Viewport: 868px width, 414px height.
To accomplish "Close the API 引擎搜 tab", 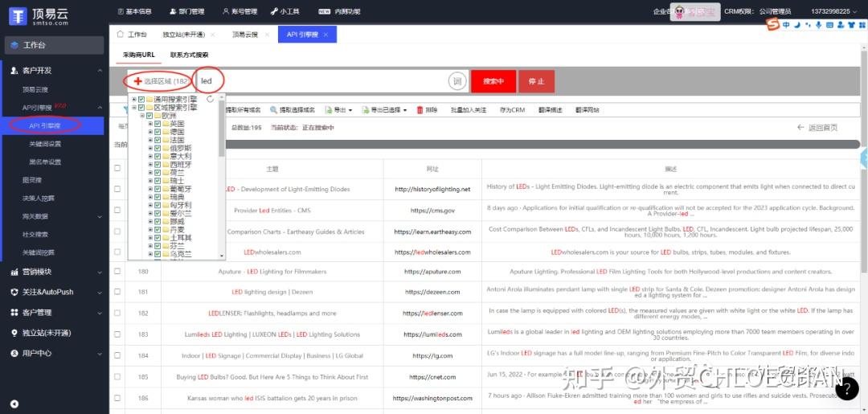I will [325, 35].
